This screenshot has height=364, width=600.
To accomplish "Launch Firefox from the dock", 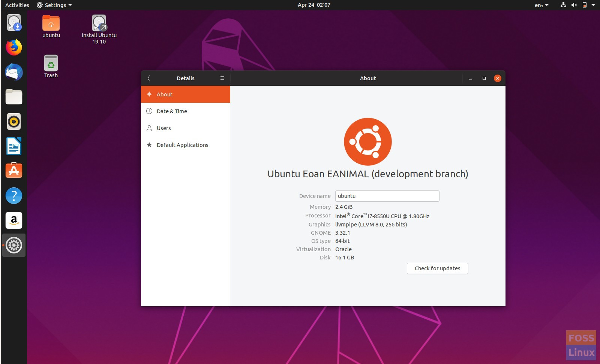I will coord(14,48).
